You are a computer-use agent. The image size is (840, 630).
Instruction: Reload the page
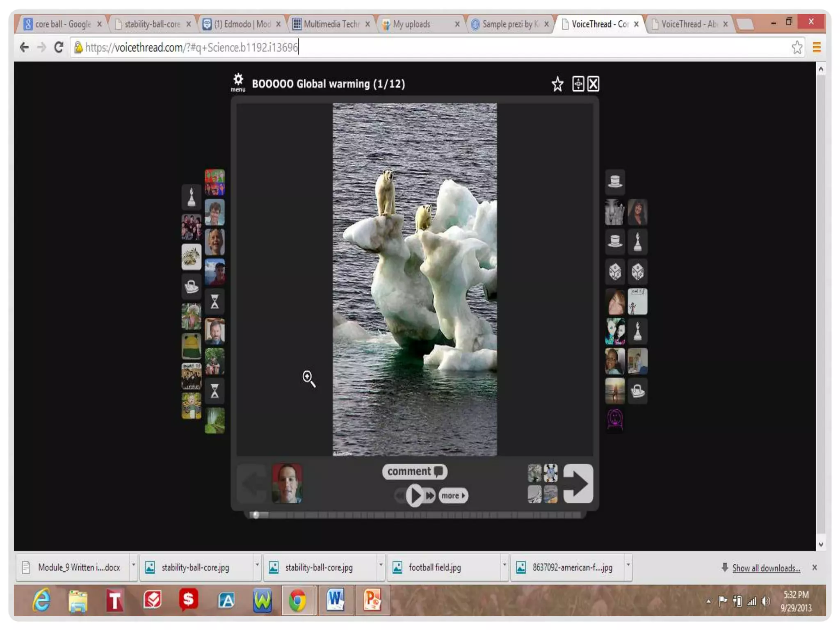pyautogui.click(x=59, y=48)
